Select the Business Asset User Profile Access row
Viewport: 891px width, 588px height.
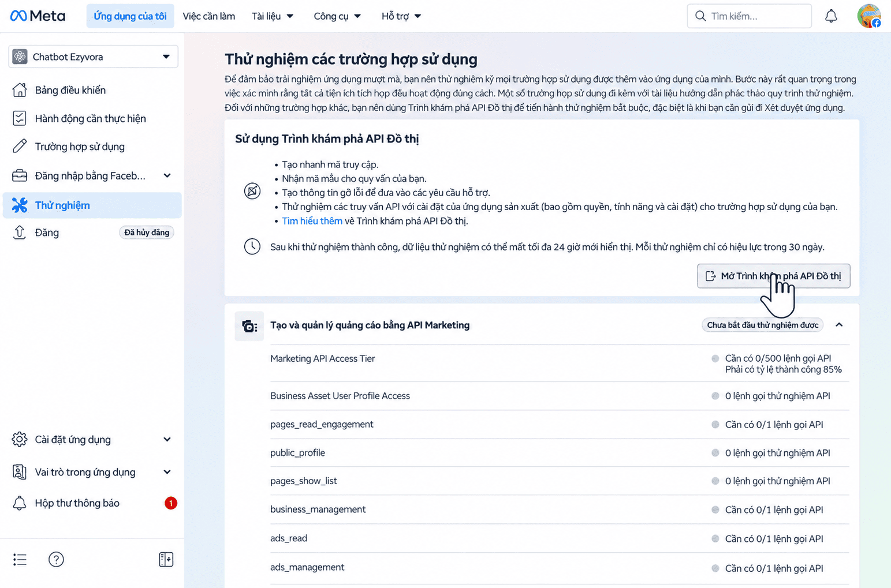[x=560, y=396]
